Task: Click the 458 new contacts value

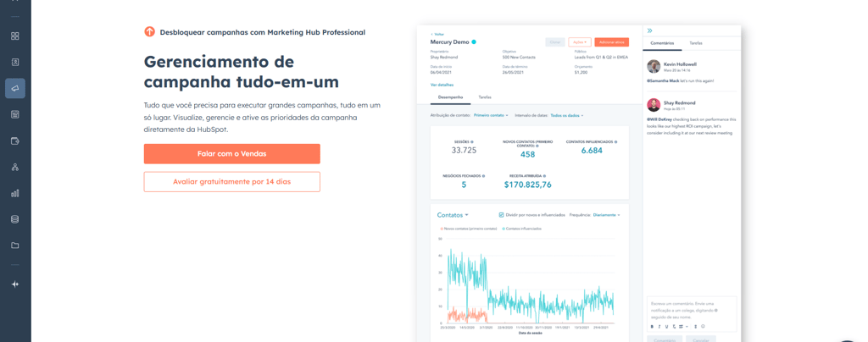Action: [527, 155]
